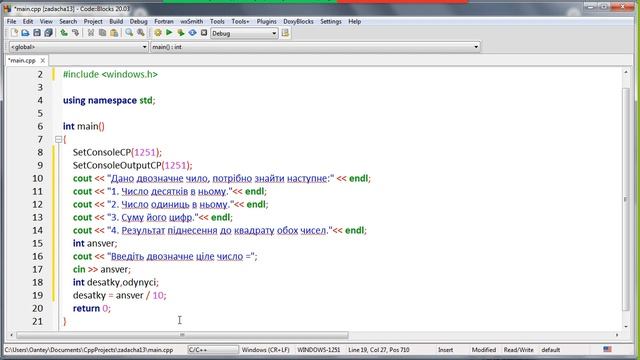Click 'Insert' mode in status bar

[445, 350]
